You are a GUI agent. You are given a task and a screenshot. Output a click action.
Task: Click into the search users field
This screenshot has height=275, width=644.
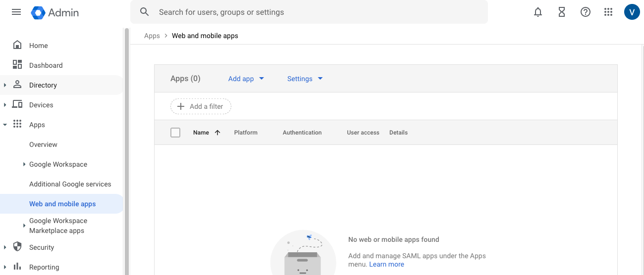click(317, 12)
